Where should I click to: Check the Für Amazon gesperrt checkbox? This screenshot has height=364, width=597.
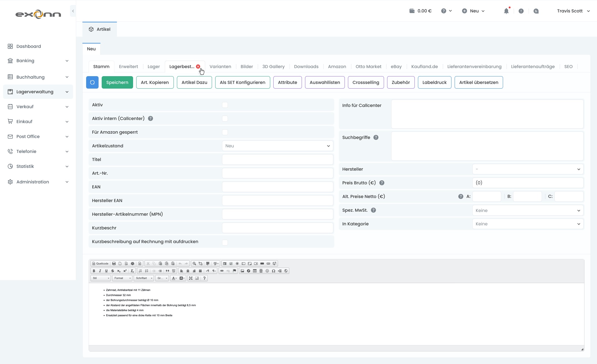pos(225,132)
